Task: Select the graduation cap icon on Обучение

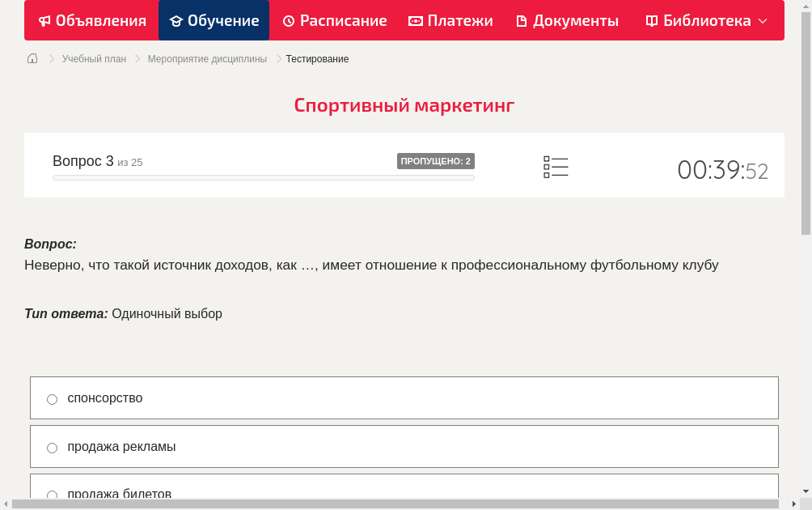Action: 176,20
